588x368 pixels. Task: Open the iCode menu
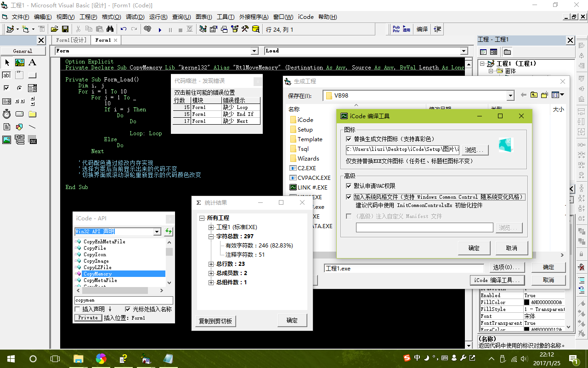(306, 17)
